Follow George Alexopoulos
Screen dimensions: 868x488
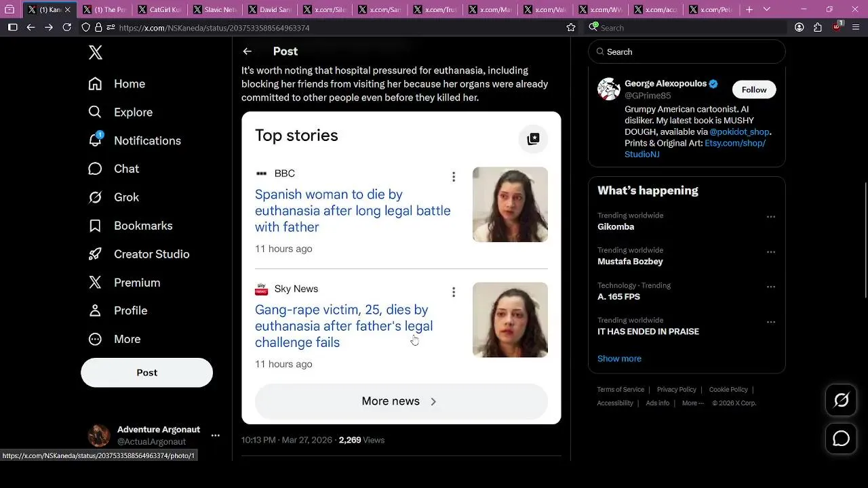click(x=753, y=89)
